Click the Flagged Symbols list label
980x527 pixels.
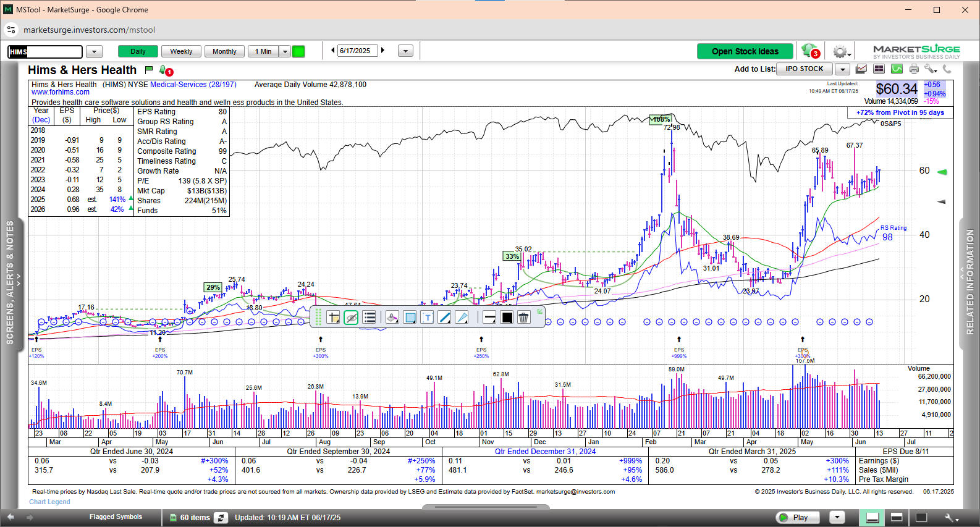[x=116, y=517]
